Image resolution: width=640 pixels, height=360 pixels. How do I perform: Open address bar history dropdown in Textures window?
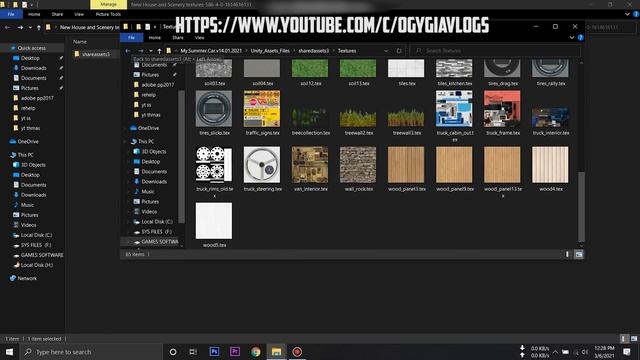point(386,51)
